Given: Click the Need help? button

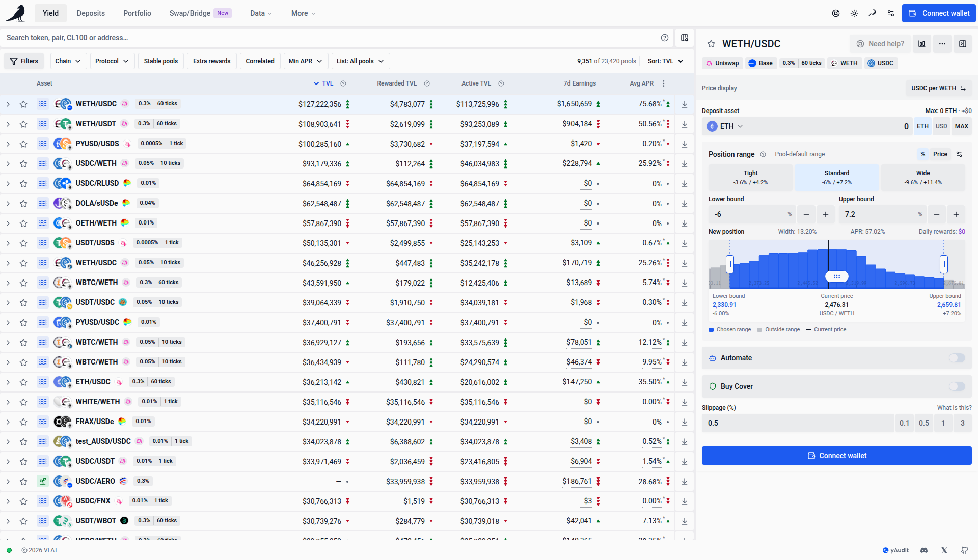Looking at the screenshot, I should tap(880, 44).
